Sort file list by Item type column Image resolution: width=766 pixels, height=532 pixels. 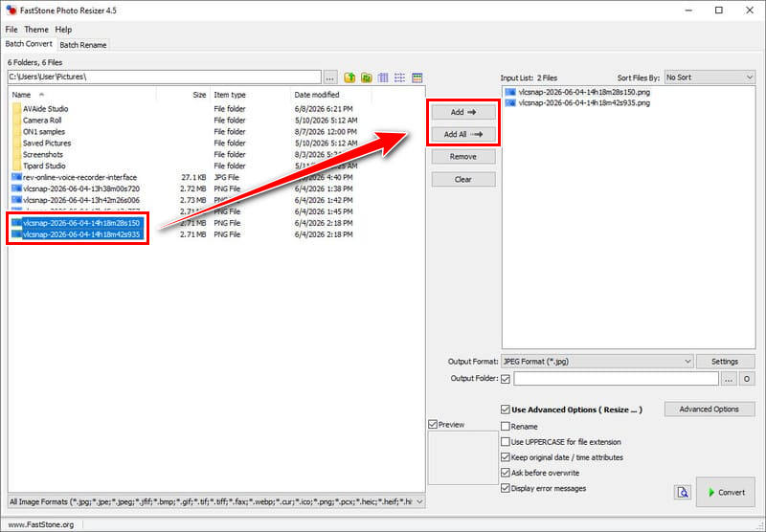[x=230, y=95]
